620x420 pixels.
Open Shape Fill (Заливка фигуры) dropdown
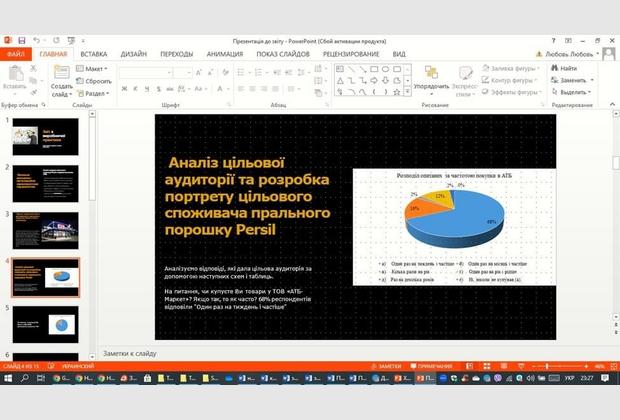pos(510,68)
